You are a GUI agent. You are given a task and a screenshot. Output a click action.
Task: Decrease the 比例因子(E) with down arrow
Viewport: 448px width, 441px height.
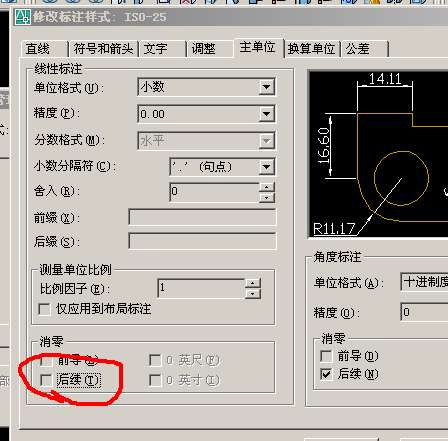[x=253, y=293]
